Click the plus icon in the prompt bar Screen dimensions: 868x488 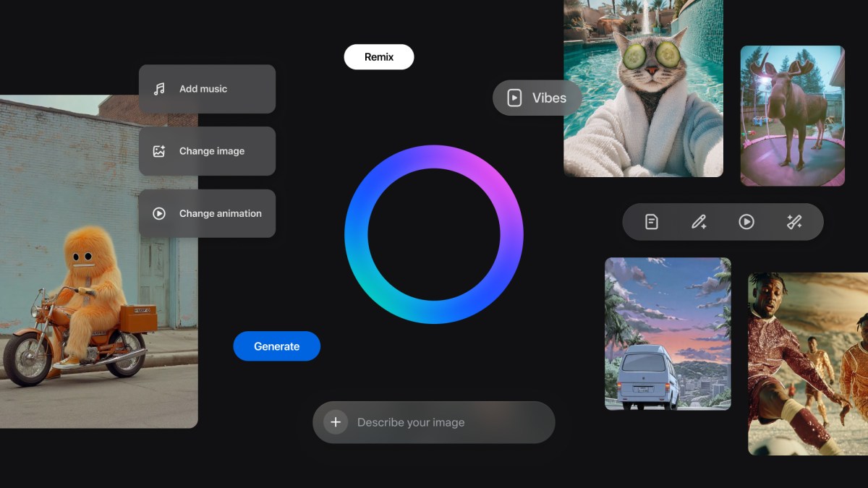(x=336, y=422)
